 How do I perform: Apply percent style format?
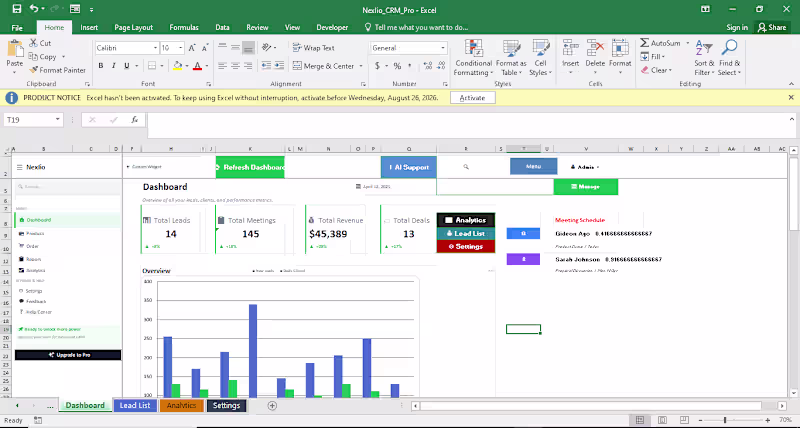pyautogui.click(x=397, y=66)
